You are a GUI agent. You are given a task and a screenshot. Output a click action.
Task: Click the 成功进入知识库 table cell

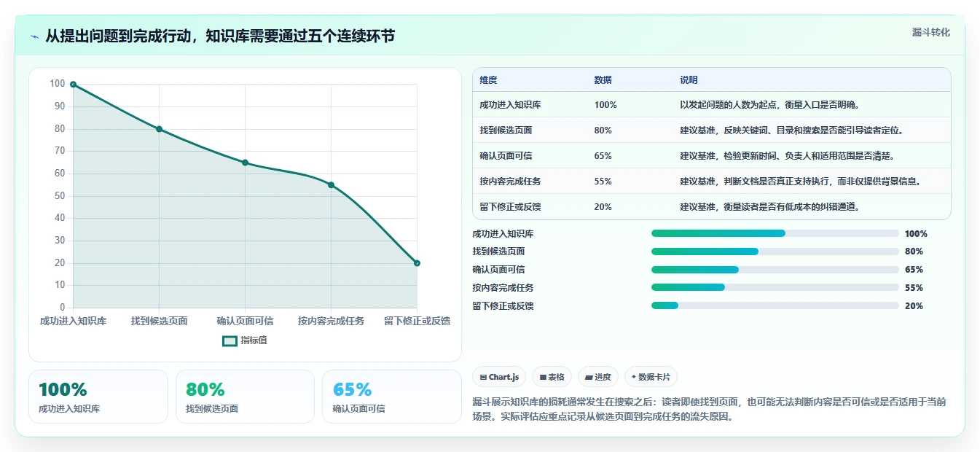coord(510,105)
